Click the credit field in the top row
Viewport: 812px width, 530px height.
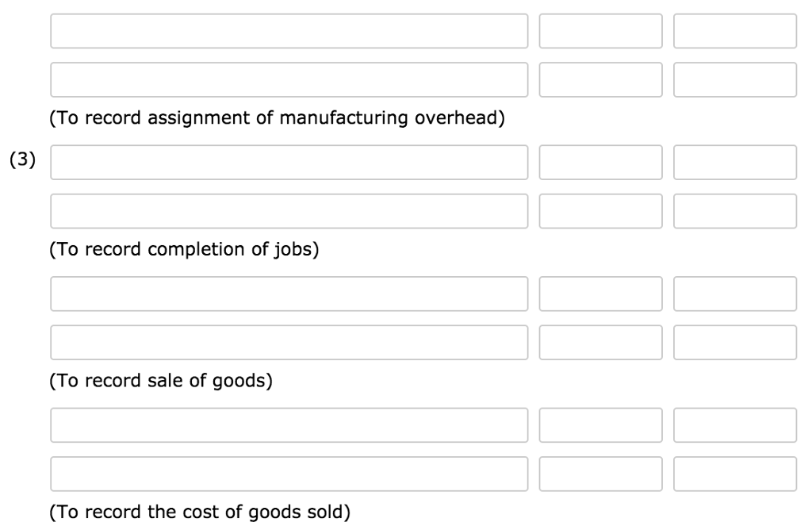[x=736, y=32]
